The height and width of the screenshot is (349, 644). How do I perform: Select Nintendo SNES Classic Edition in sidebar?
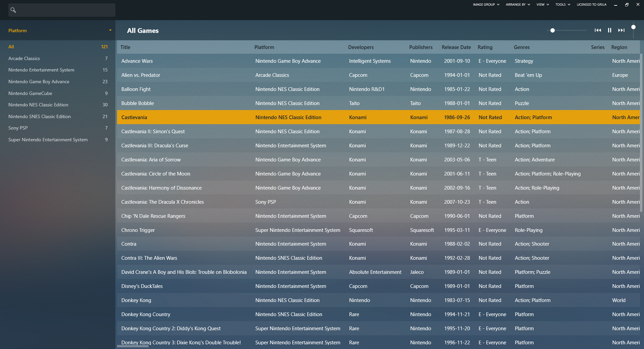58,116
